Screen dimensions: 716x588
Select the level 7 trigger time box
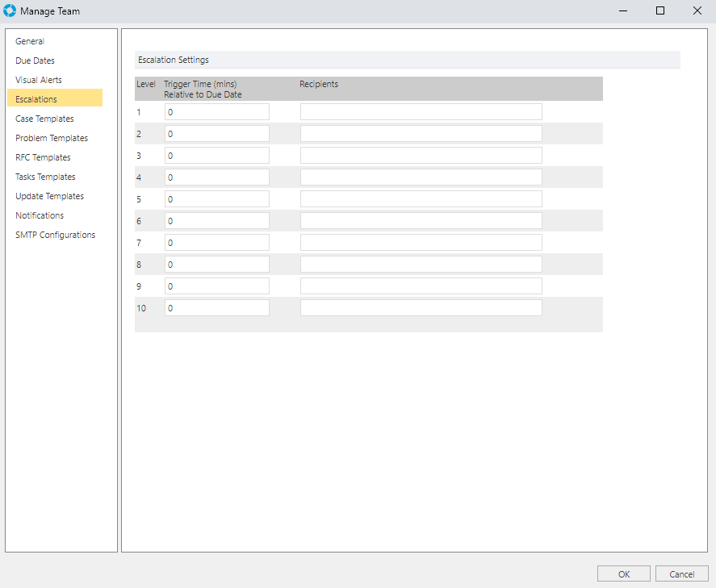(217, 243)
